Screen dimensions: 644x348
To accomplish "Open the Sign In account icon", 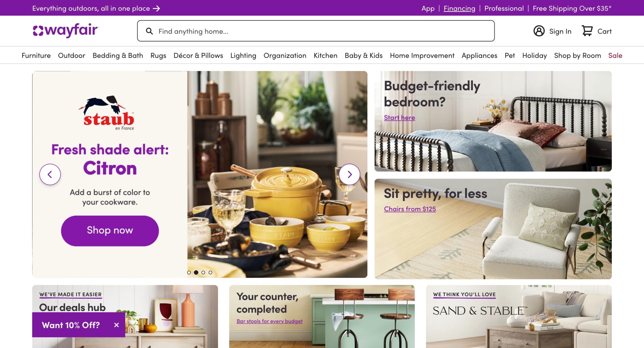I will [539, 31].
